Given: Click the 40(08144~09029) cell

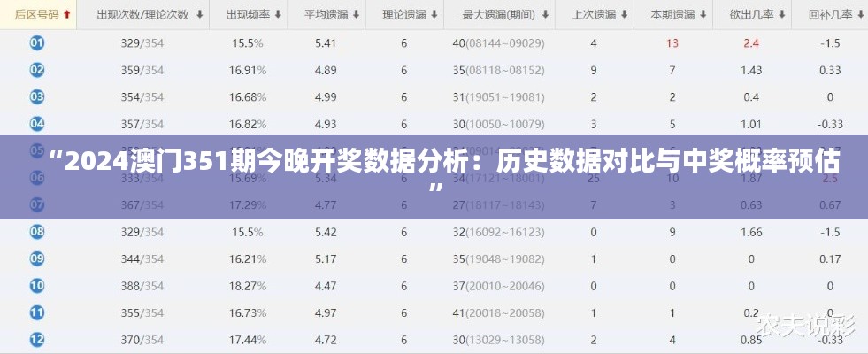Looking at the screenshot, I should [x=499, y=43].
